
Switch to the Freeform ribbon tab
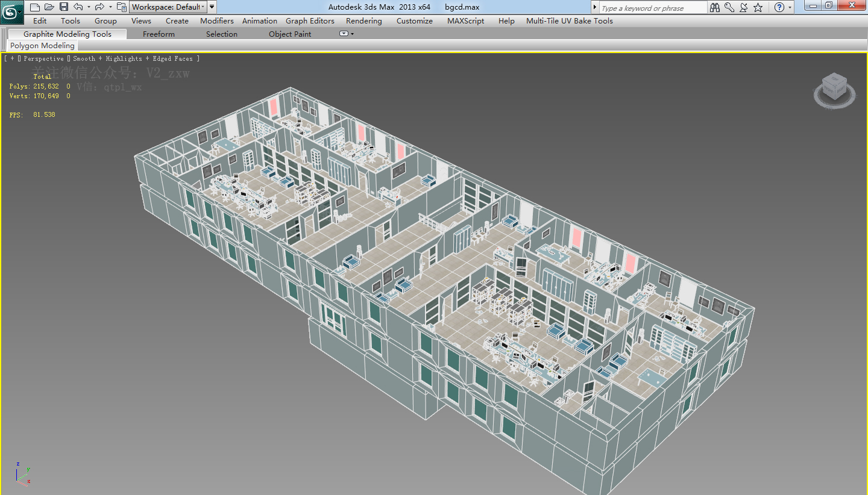click(159, 34)
